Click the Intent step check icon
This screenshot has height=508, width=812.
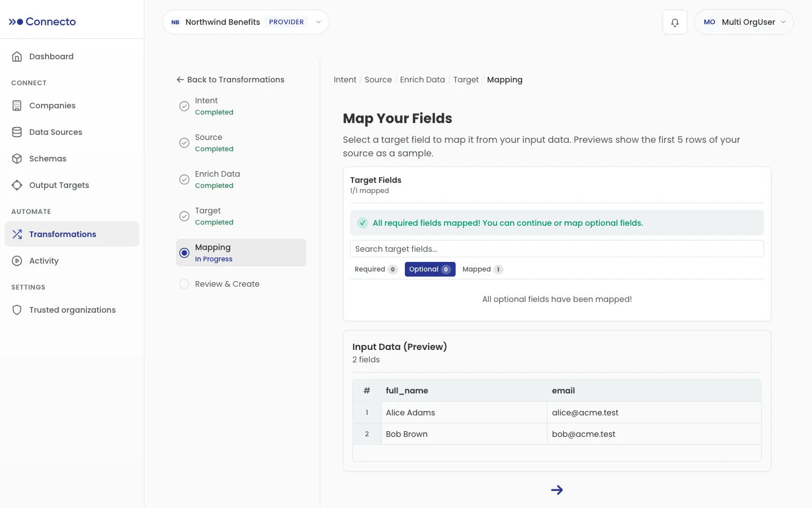184,106
